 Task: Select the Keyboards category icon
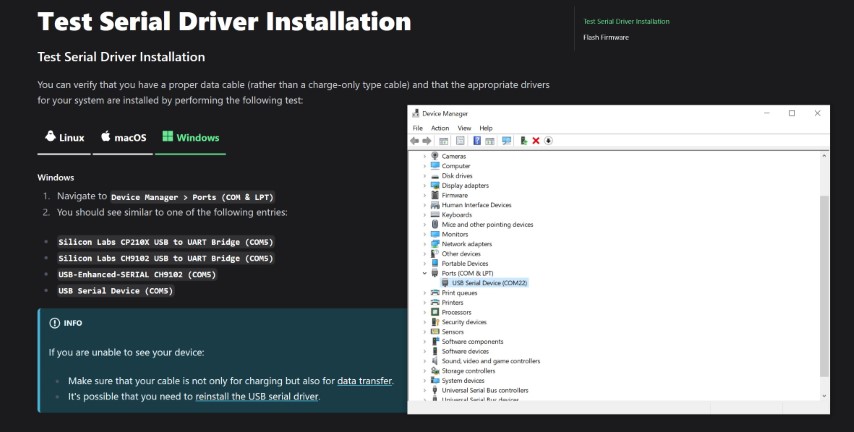coord(435,215)
